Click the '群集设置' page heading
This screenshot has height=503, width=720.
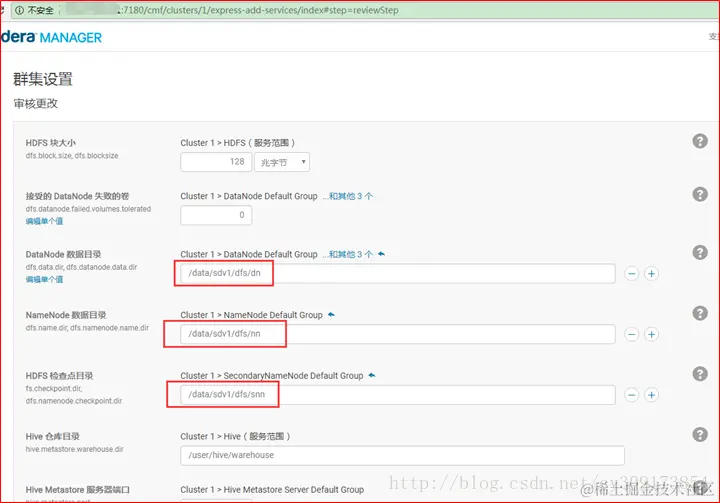pyautogui.click(x=43, y=79)
